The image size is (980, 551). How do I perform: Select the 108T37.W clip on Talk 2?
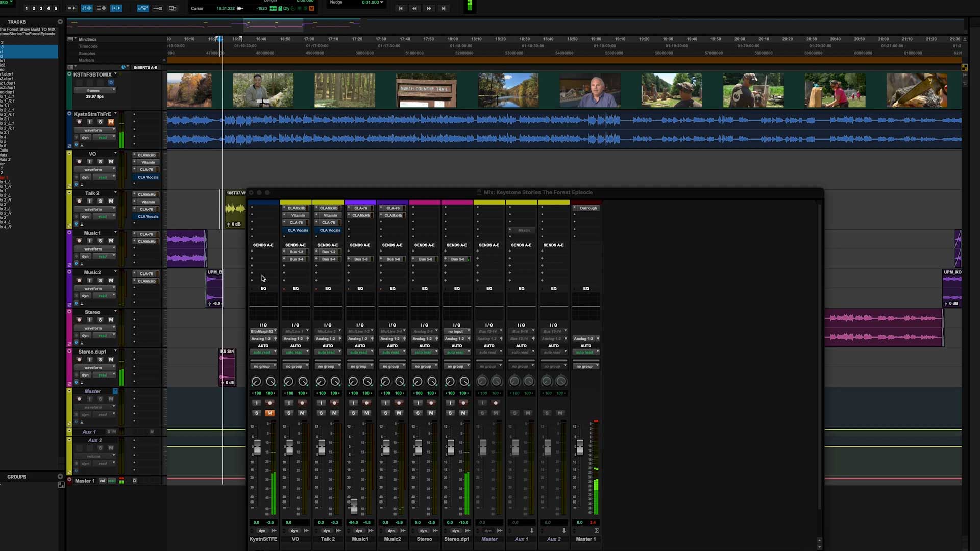tap(235, 209)
